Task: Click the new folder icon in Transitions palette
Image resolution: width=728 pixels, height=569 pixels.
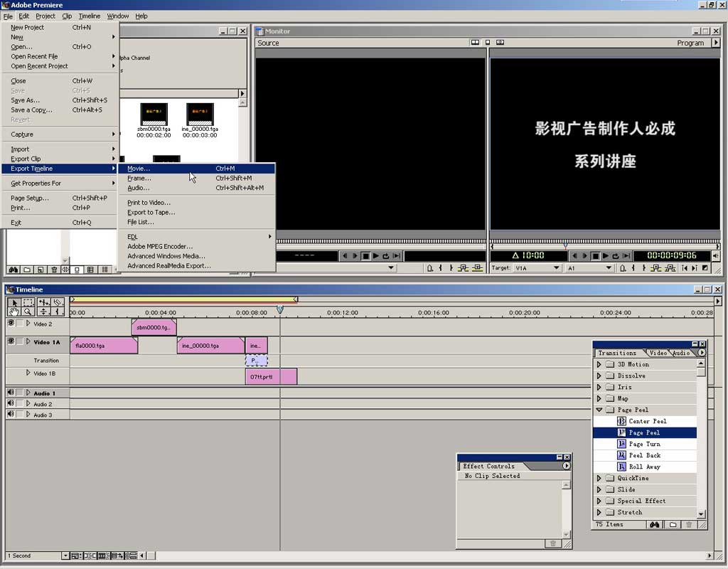Action: (x=672, y=525)
